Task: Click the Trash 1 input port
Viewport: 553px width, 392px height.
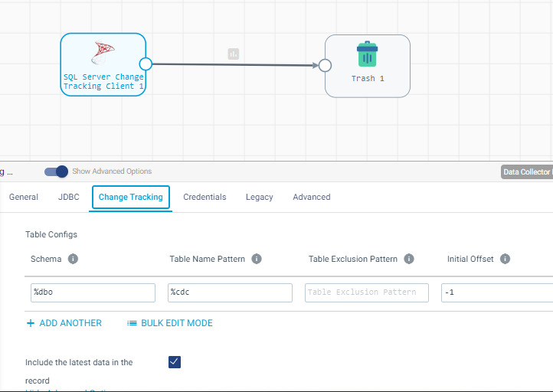Action: [325, 65]
